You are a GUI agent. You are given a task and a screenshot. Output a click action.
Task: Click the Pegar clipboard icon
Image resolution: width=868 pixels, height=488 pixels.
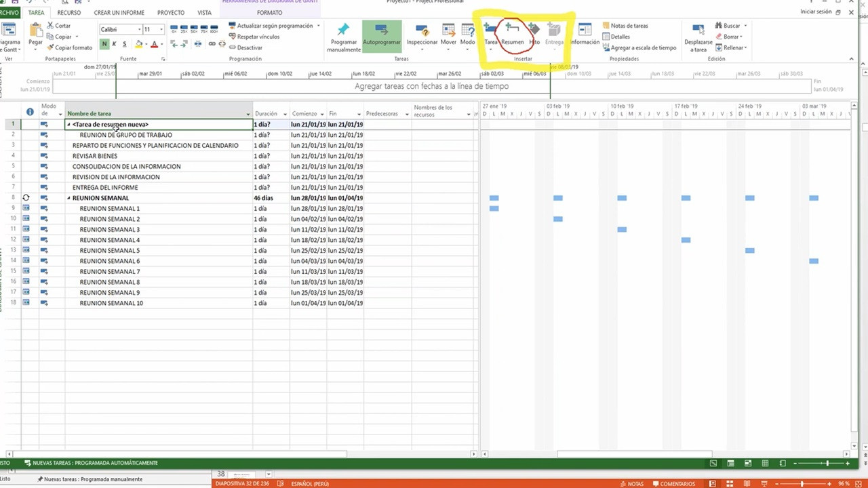click(35, 30)
